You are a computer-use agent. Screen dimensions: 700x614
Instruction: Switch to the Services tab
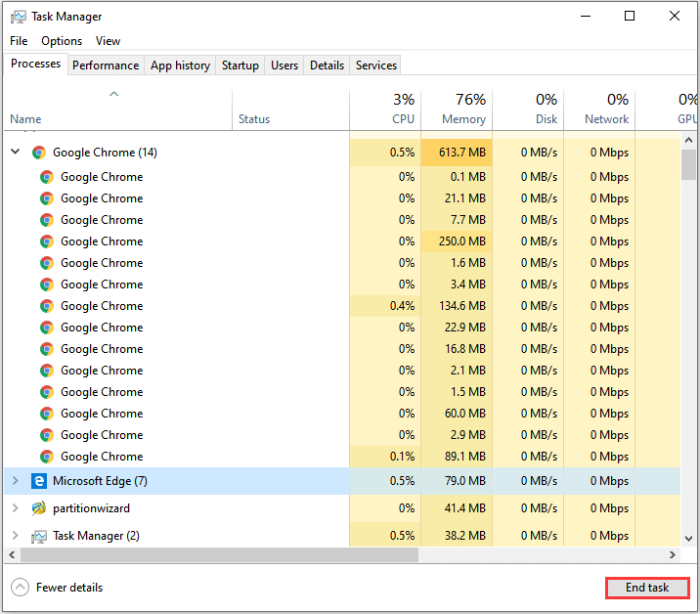375,66
